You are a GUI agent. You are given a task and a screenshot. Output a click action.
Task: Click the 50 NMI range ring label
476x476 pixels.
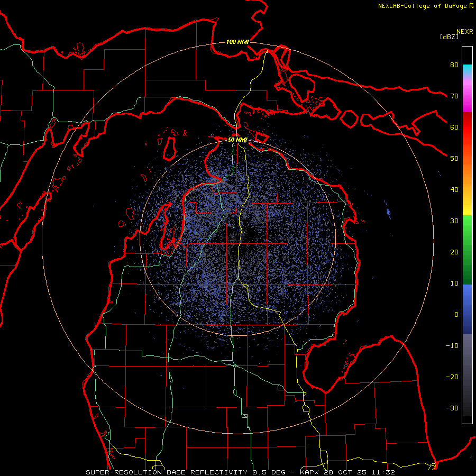237,140
